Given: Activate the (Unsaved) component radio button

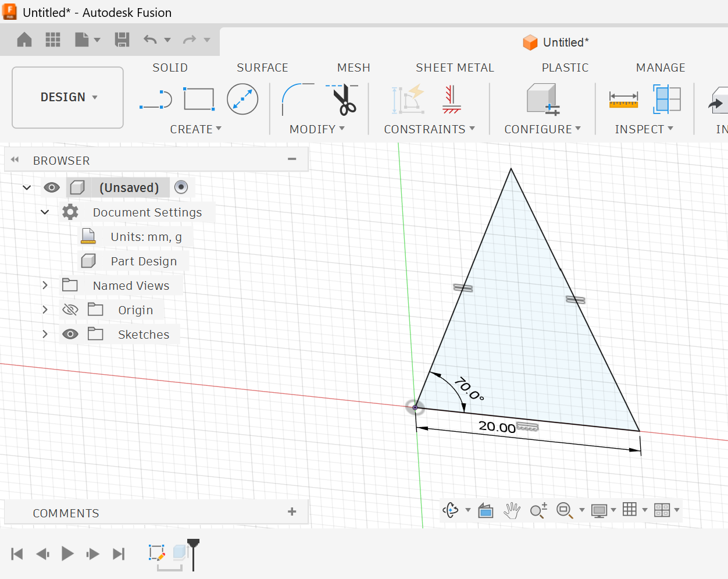Looking at the screenshot, I should pyautogui.click(x=181, y=187).
